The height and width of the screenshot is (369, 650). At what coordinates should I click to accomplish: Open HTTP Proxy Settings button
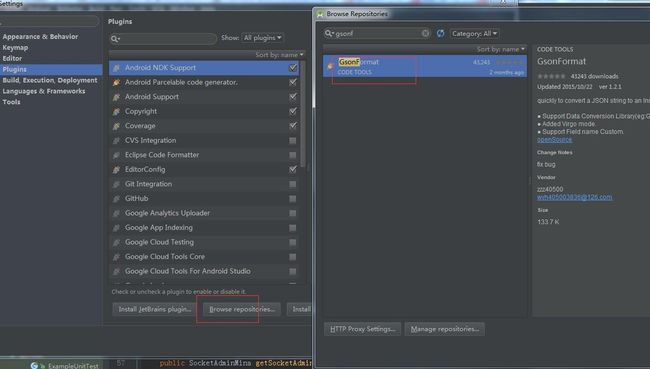pyautogui.click(x=363, y=329)
